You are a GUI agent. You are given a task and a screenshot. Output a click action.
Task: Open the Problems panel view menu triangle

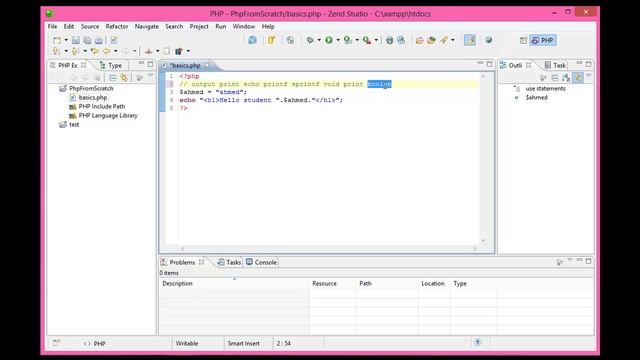click(x=570, y=260)
